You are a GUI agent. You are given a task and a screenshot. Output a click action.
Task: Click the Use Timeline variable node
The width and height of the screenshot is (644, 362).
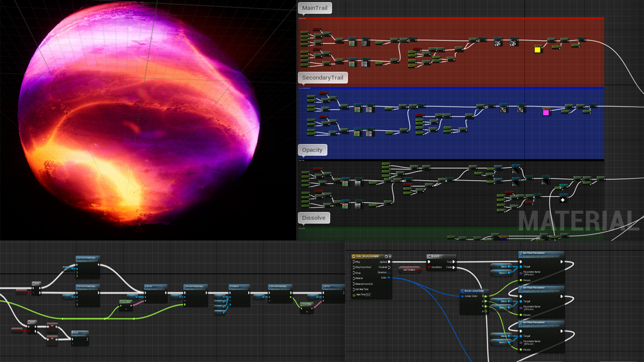click(409, 269)
